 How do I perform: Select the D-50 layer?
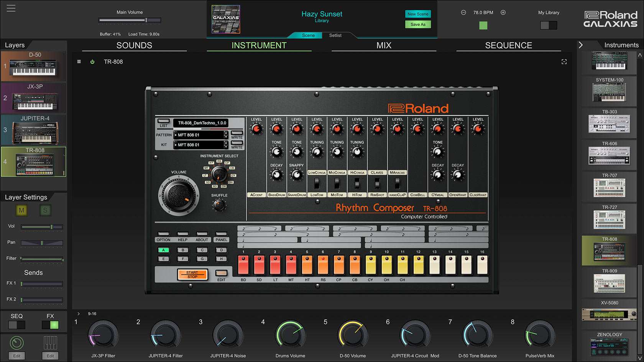coord(33,66)
